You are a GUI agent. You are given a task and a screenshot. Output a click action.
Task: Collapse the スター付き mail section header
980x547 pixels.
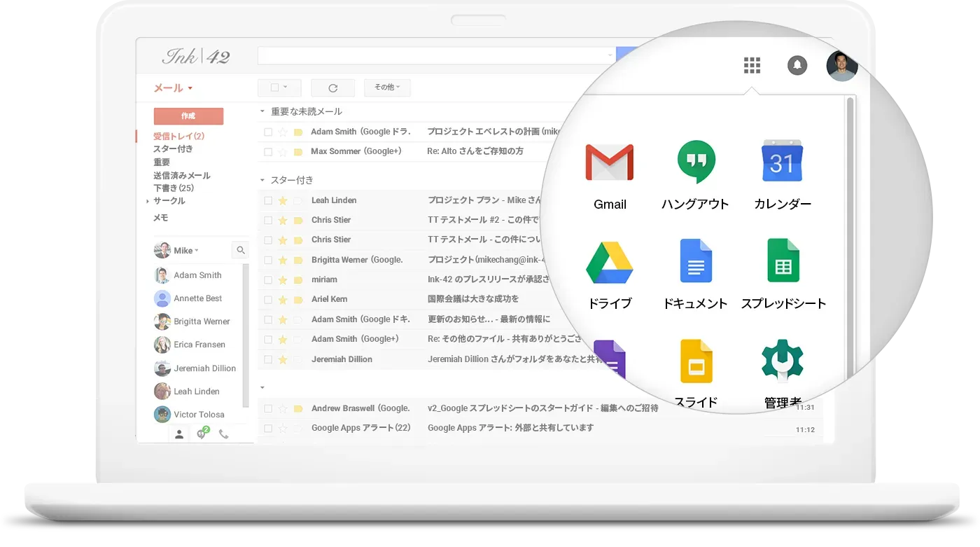pyautogui.click(x=262, y=180)
